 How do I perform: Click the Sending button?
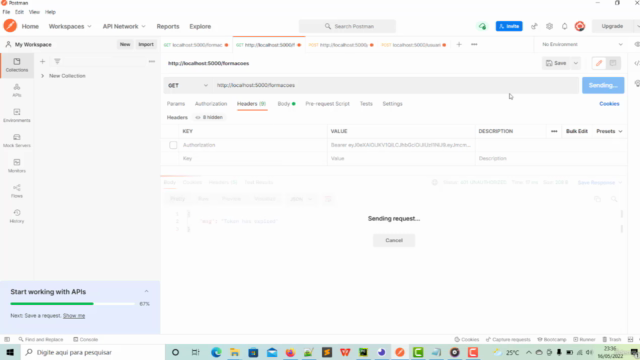603,85
